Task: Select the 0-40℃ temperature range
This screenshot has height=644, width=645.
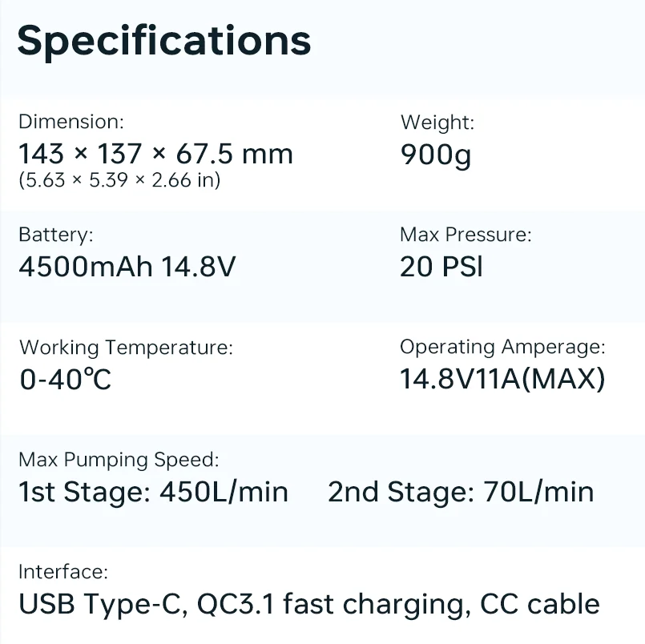Action: click(x=65, y=379)
